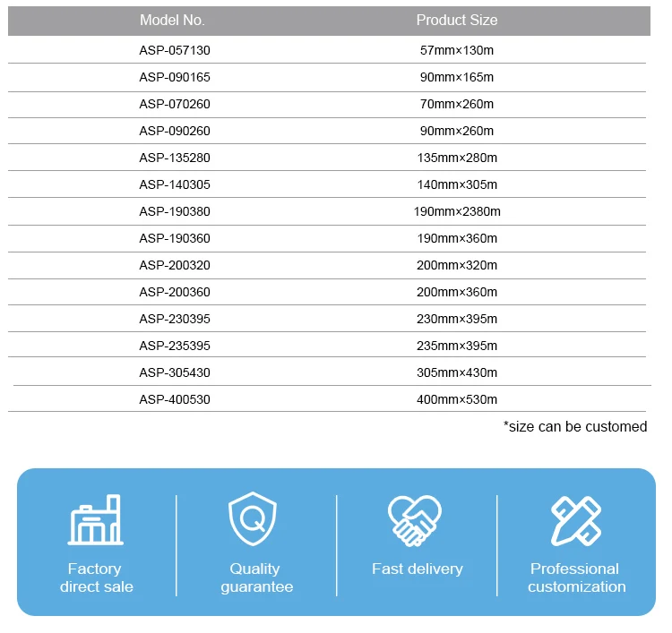Screen dimensions: 672x633
Task: Select model cell ASP-070260
Action: 175,104
